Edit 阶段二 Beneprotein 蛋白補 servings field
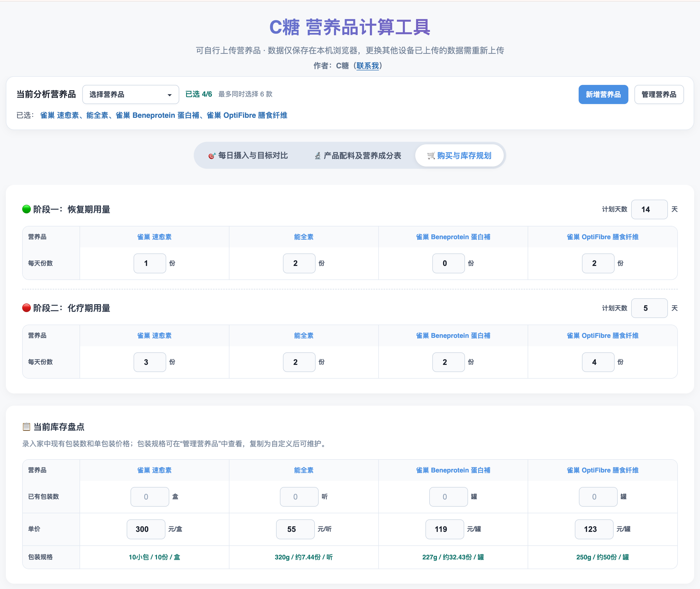 tap(448, 362)
